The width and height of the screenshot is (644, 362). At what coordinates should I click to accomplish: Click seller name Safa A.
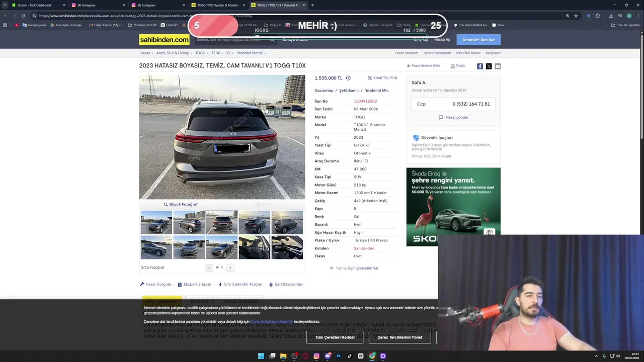[x=419, y=82]
